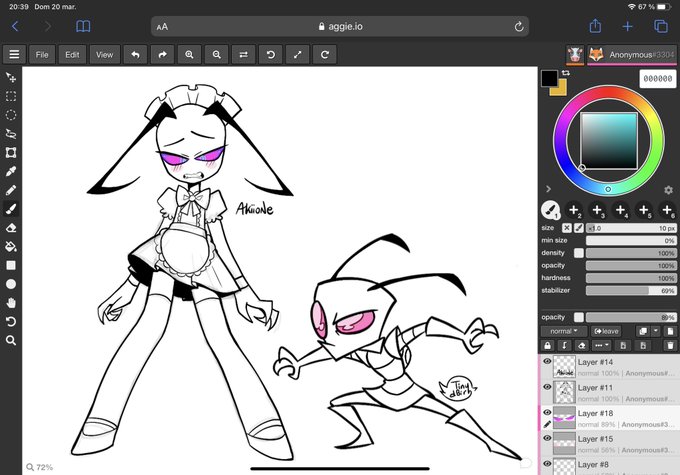Click the black primary color swatch

tap(549, 78)
